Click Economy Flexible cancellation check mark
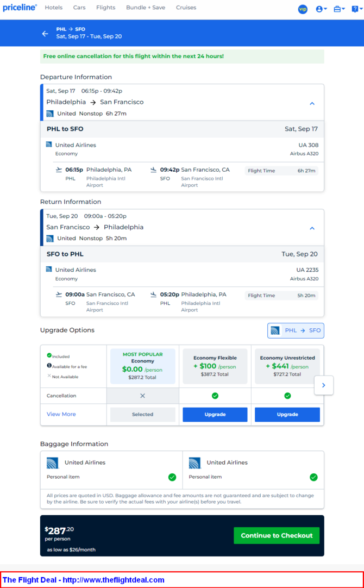 (x=215, y=396)
